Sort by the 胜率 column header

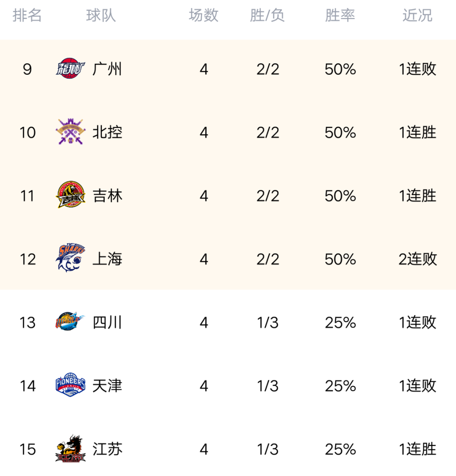coord(340,15)
